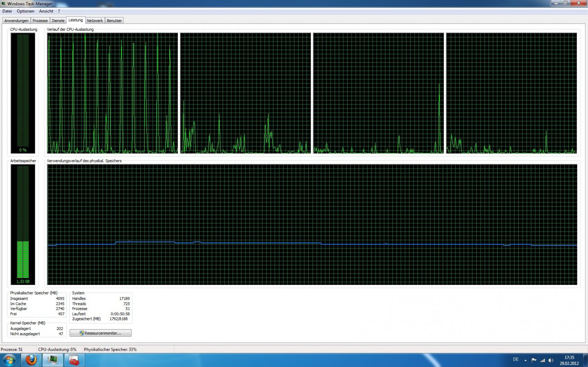Click the fourth CPU core history graph

coord(511,93)
